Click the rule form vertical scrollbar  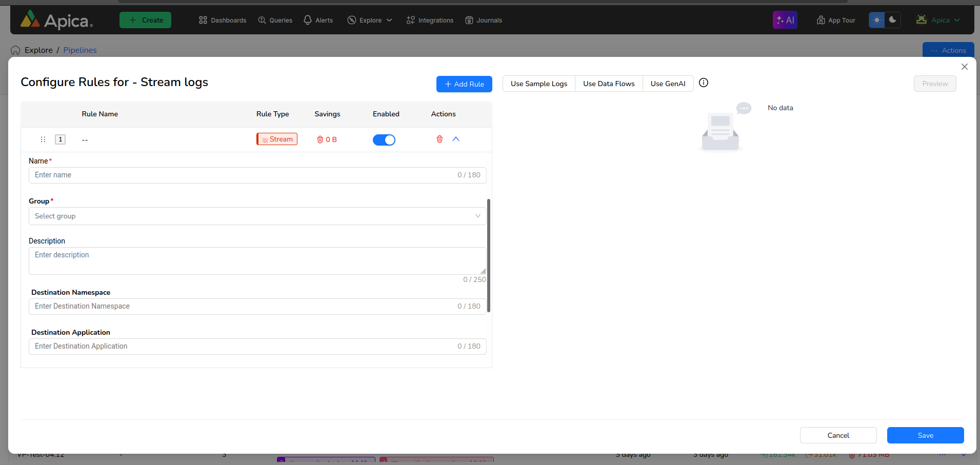click(489, 255)
